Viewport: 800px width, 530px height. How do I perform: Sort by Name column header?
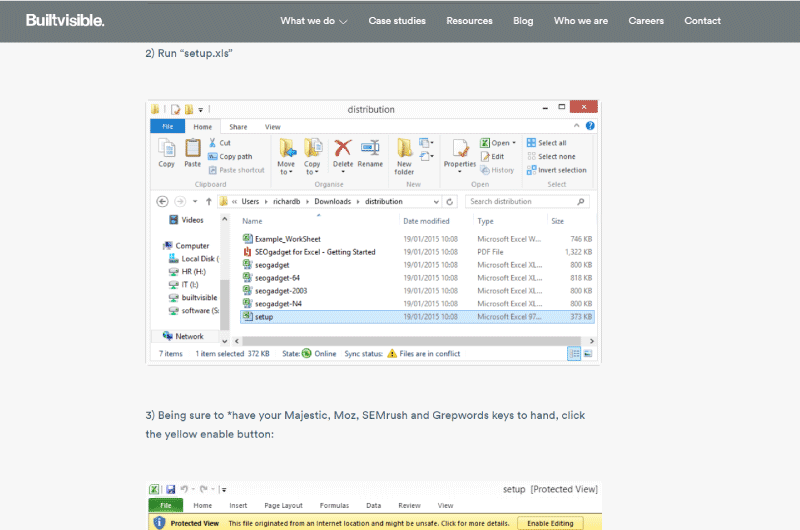pos(252,221)
